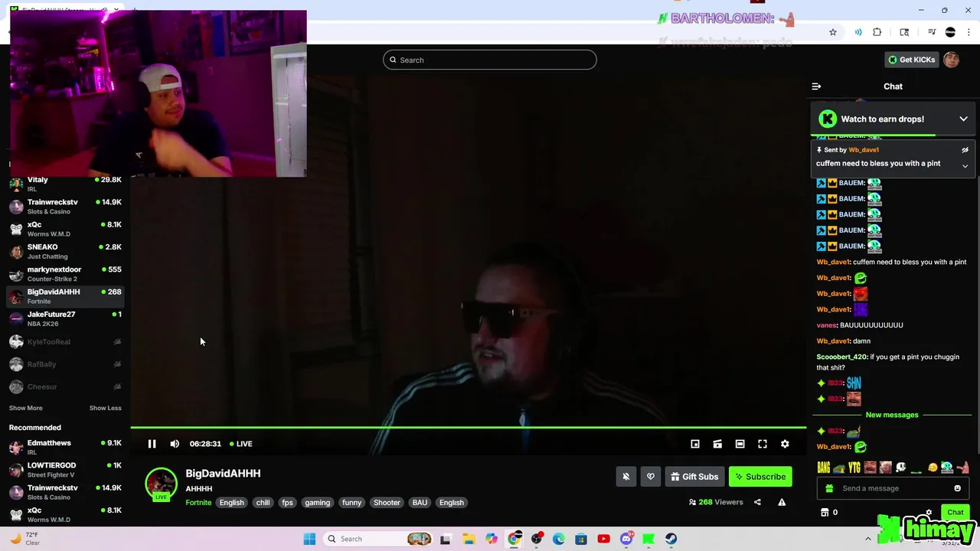Select the BAU tag

point(420,503)
